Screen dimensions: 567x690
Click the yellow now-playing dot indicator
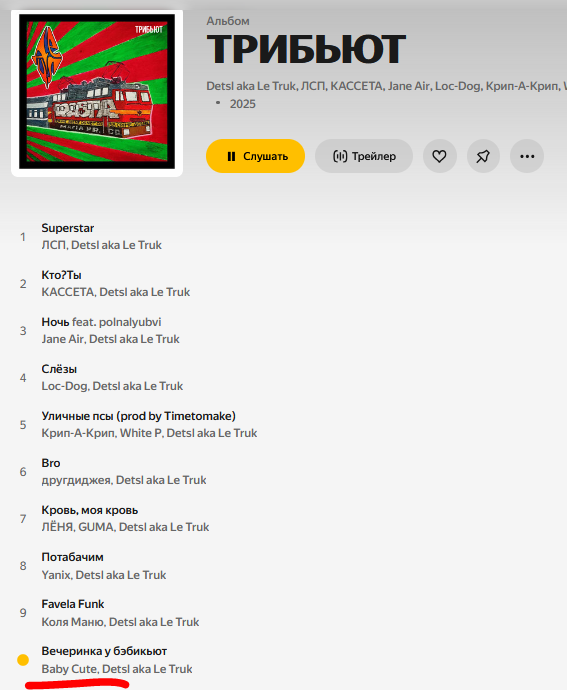(23, 660)
